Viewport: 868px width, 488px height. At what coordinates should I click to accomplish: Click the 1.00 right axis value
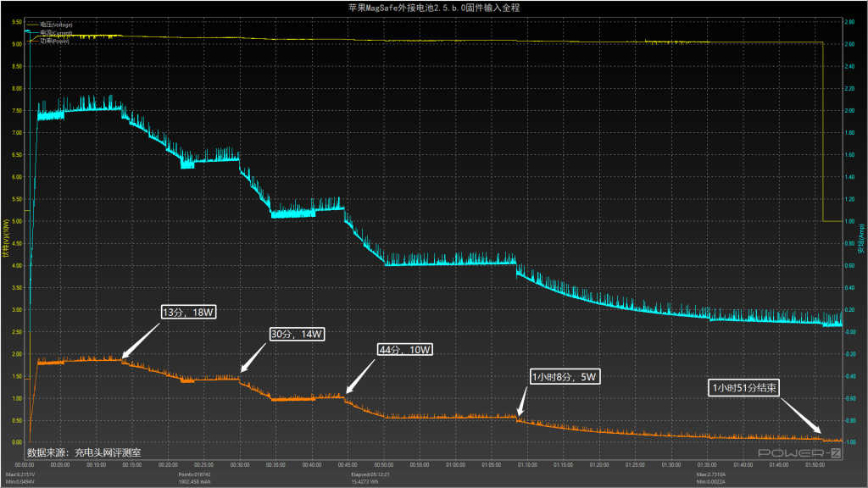pyautogui.click(x=849, y=221)
